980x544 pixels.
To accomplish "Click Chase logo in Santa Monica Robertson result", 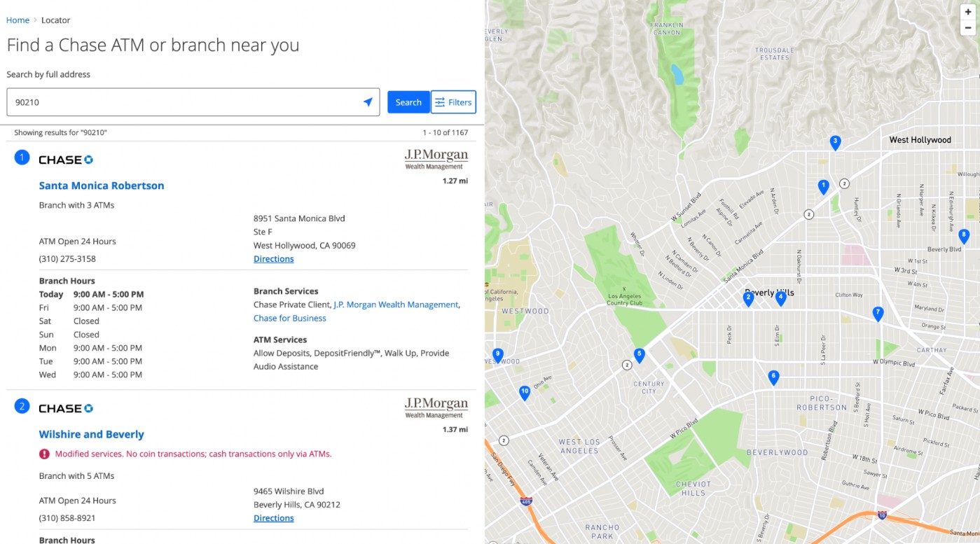I will click(x=66, y=160).
